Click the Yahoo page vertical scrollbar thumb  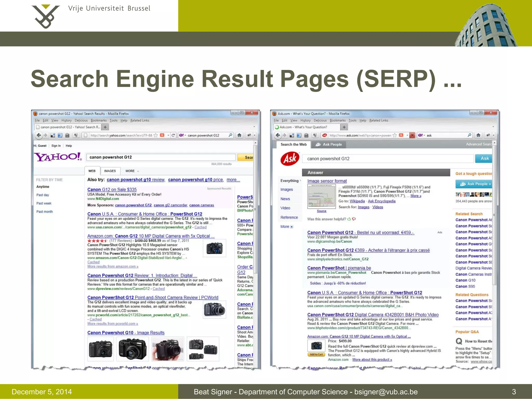(x=256, y=210)
